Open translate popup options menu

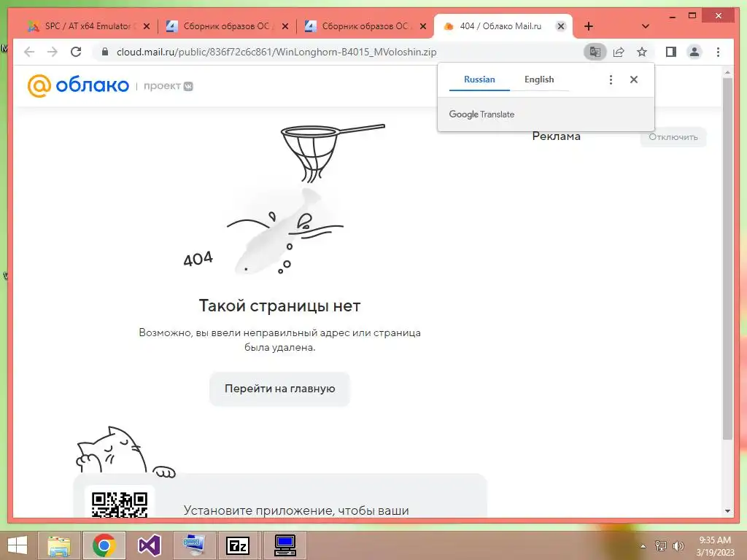tap(611, 79)
